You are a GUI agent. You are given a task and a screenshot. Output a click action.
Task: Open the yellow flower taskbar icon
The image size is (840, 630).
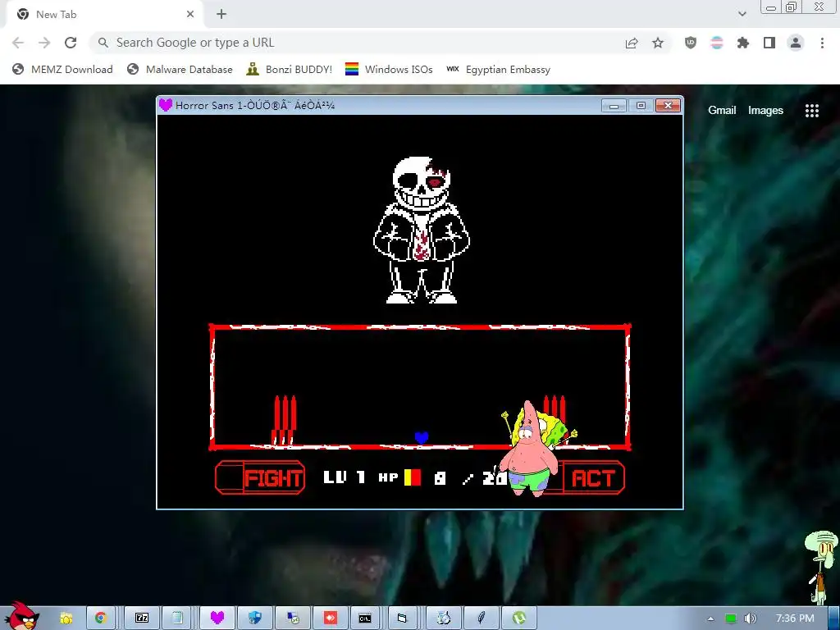click(x=66, y=619)
